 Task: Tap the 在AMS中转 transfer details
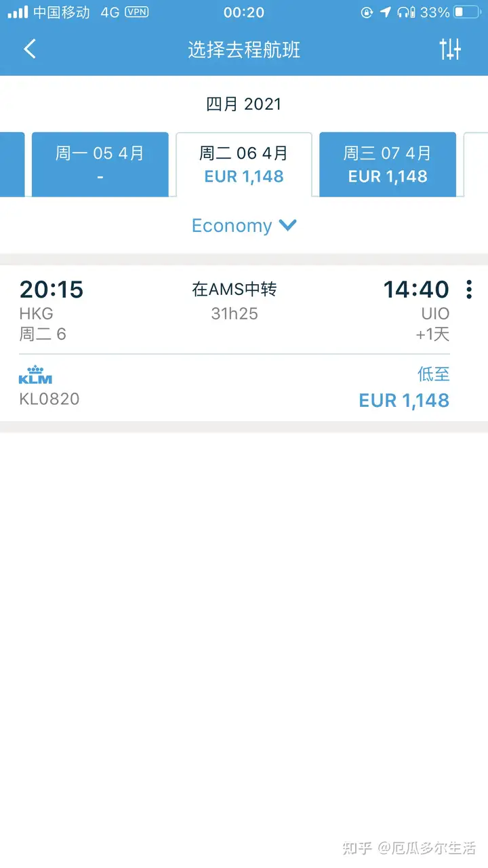click(x=235, y=290)
